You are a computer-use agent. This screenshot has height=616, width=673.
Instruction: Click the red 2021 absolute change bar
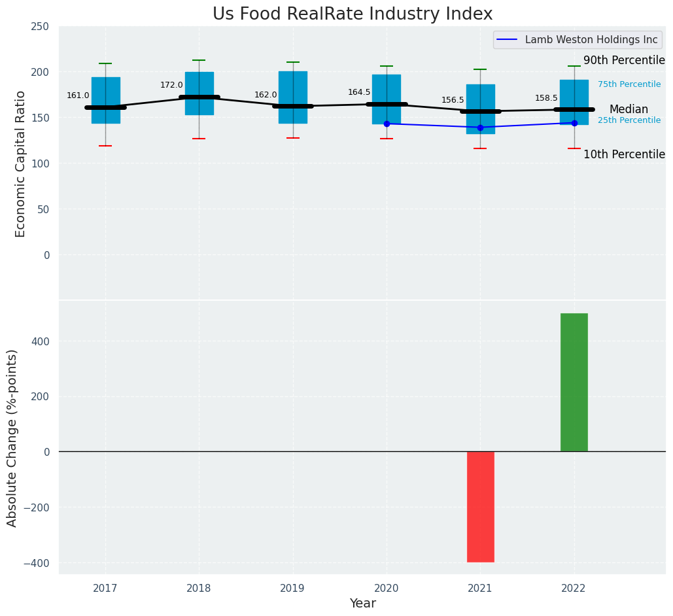(481, 507)
